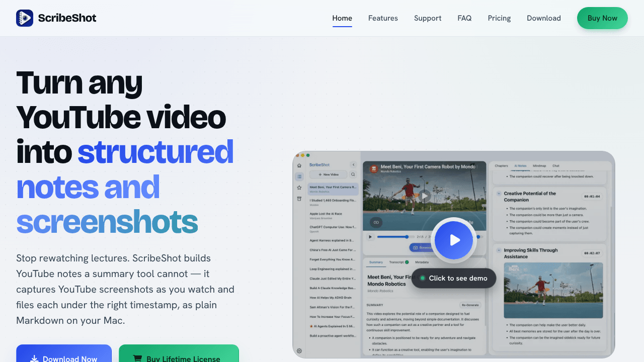644x362 pixels.
Task: Click the small play overlay on the demo video
Action: [x=424, y=196]
